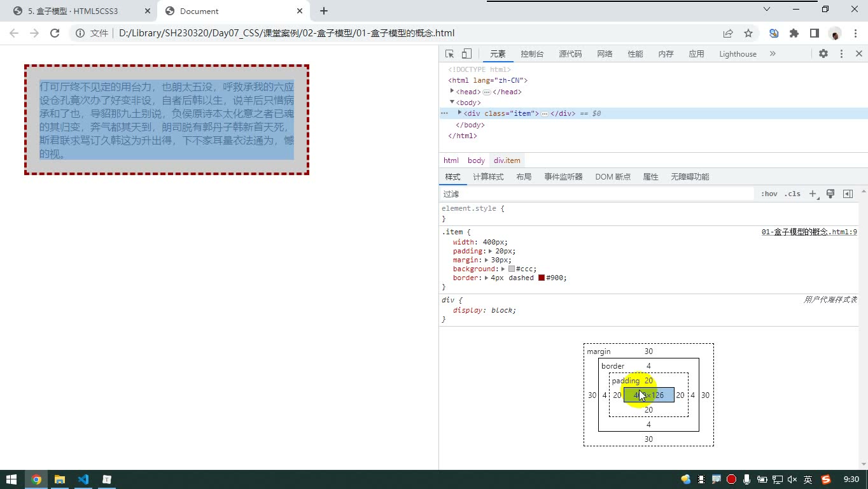This screenshot has height=489, width=868.
Task: Bookmark this page with the star icon
Action: point(748,33)
